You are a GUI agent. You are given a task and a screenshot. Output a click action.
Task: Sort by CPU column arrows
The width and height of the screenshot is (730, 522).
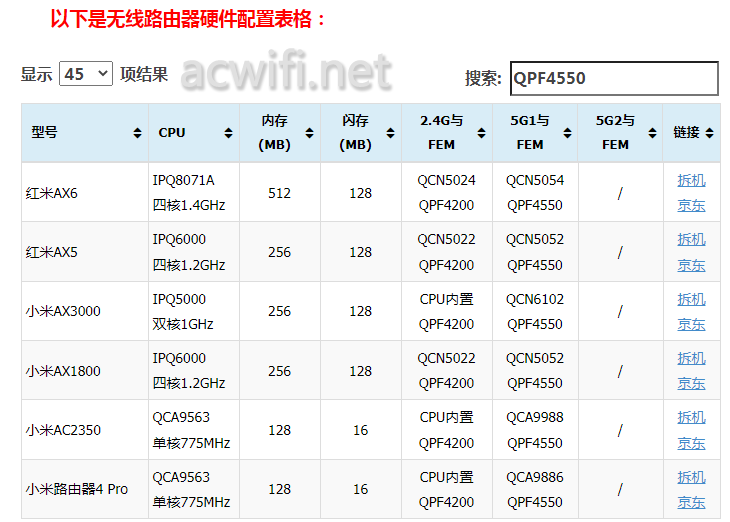click(x=228, y=133)
